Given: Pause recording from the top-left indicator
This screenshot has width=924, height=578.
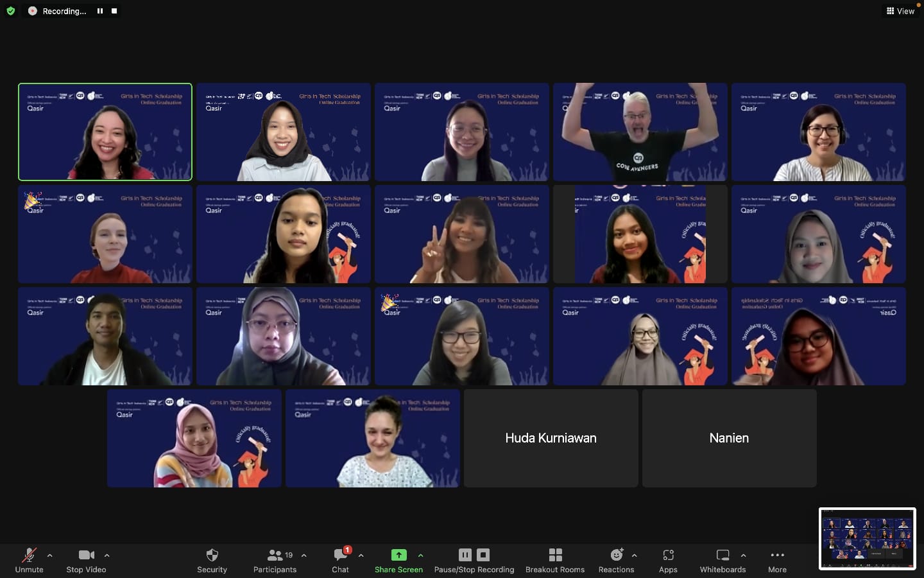Looking at the screenshot, I should (99, 11).
